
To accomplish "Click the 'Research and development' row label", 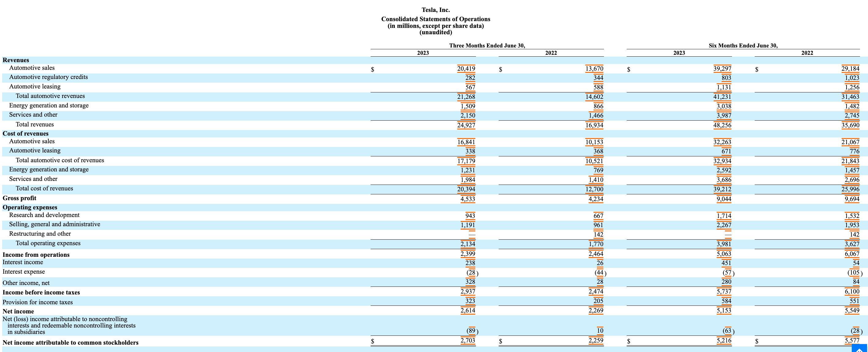I will [44, 215].
